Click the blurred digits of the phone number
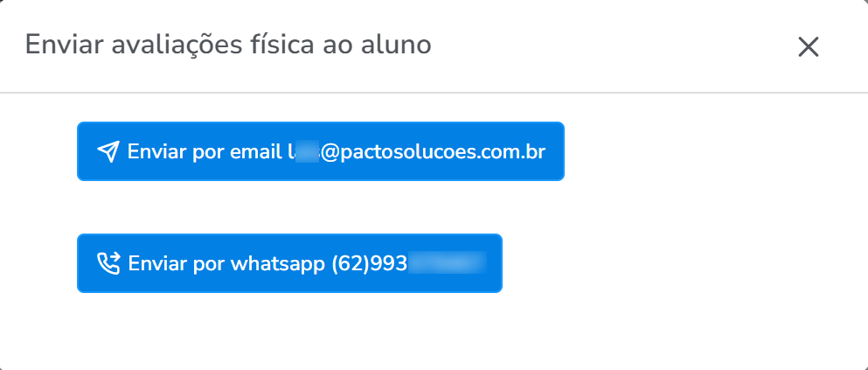 (448, 263)
